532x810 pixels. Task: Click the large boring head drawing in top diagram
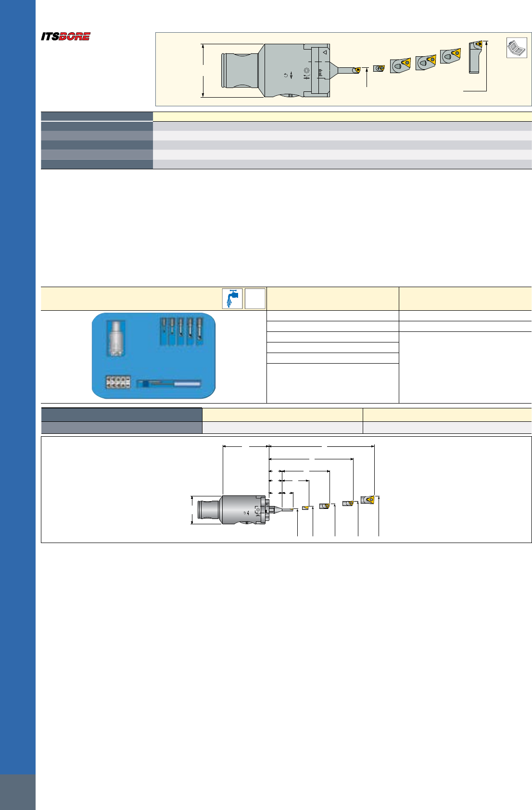click(x=276, y=70)
